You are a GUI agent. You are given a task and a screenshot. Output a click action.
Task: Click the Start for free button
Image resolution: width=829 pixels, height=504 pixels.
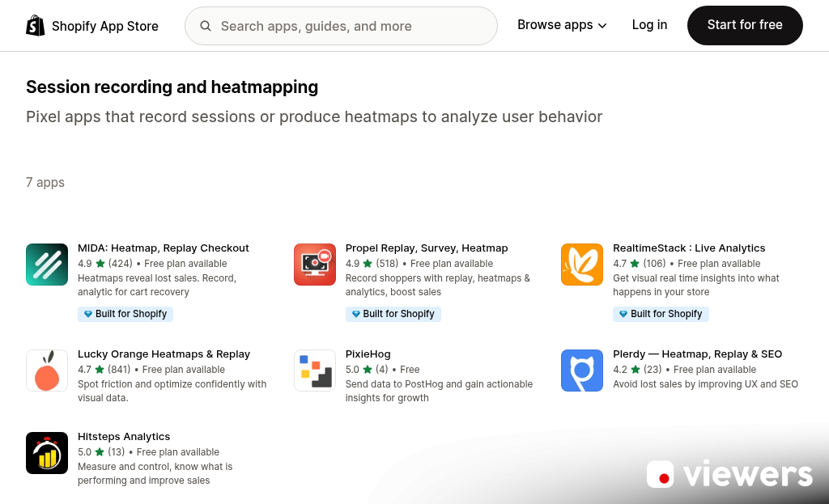745,25
